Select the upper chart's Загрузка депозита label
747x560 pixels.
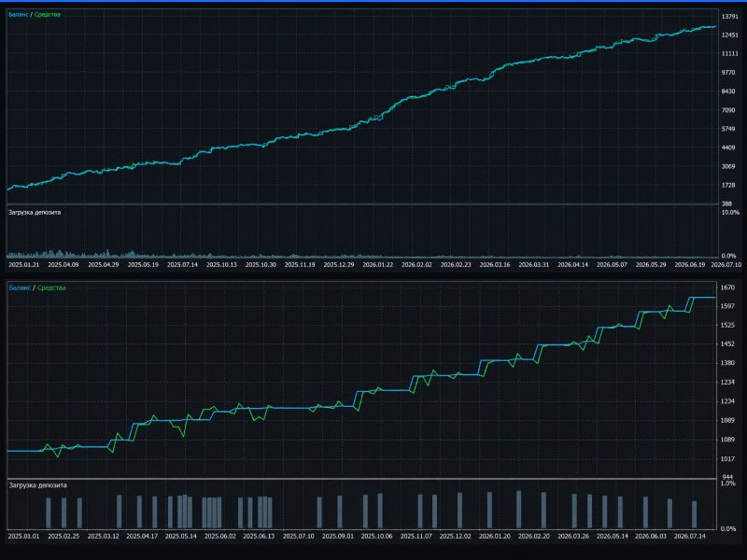pyautogui.click(x=35, y=213)
